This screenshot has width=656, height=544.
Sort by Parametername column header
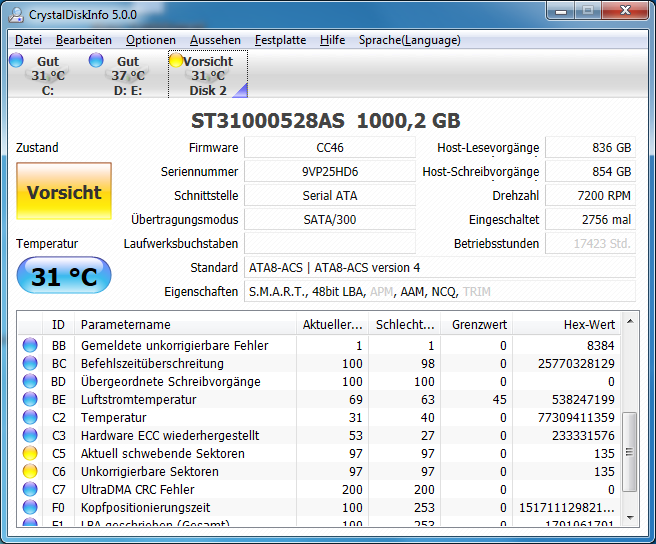point(185,324)
